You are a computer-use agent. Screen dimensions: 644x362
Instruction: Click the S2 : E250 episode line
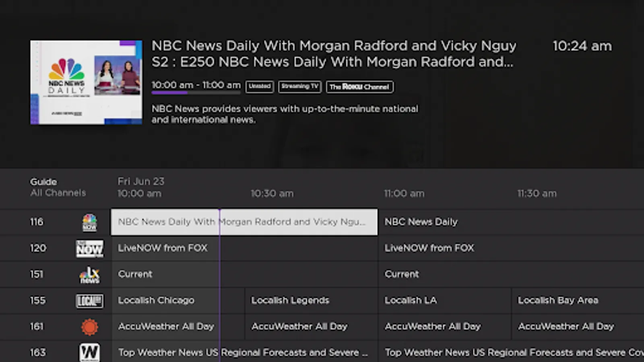[332, 62]
